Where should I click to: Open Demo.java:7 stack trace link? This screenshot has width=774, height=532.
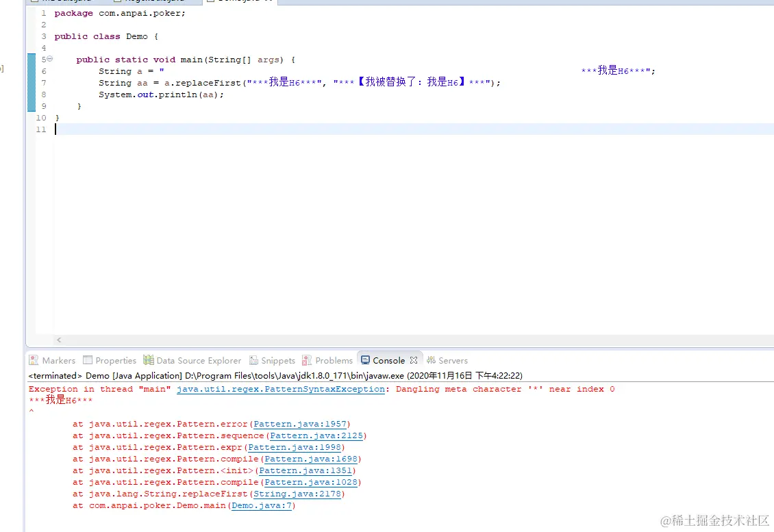tap(261, 506)
